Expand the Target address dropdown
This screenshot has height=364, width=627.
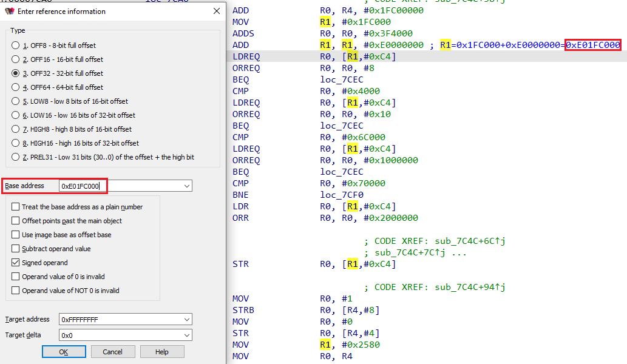point(186,319)
